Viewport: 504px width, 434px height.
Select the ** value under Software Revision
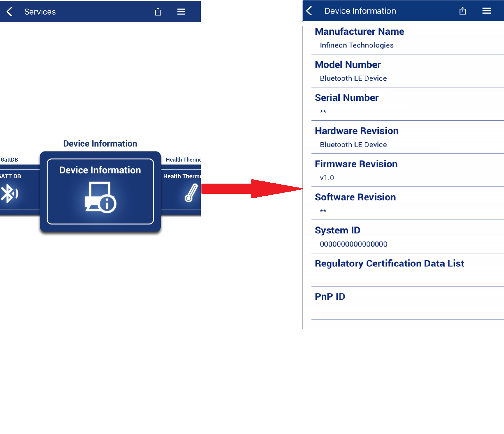323,211
